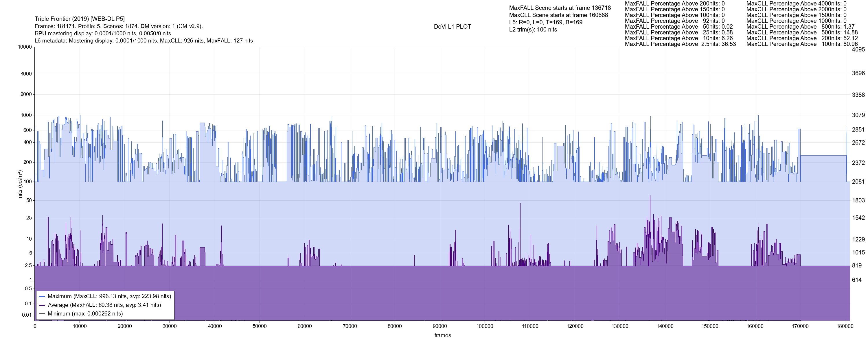Viewport: 868px width, 347px height.
Task: Click the DoVi L1 PLOT title
Action: point(452,27)
